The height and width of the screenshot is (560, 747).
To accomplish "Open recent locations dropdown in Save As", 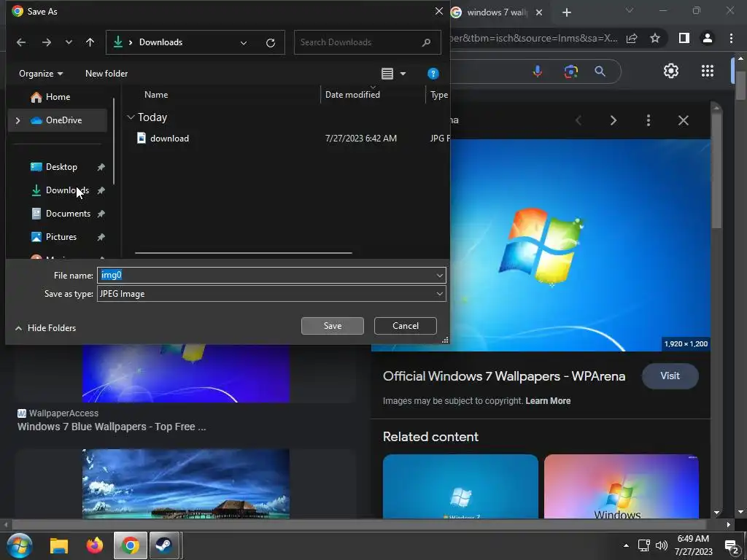I will pos(69,42).
